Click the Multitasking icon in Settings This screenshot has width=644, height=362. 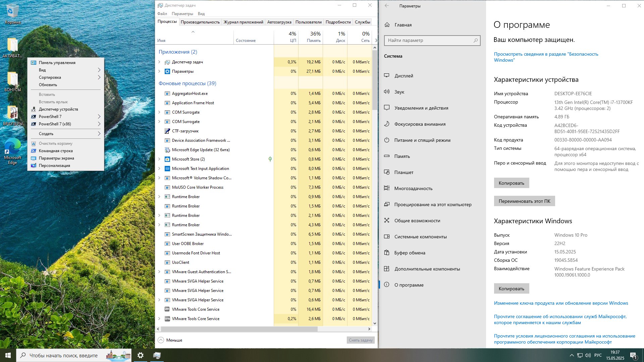pos(387,188)
